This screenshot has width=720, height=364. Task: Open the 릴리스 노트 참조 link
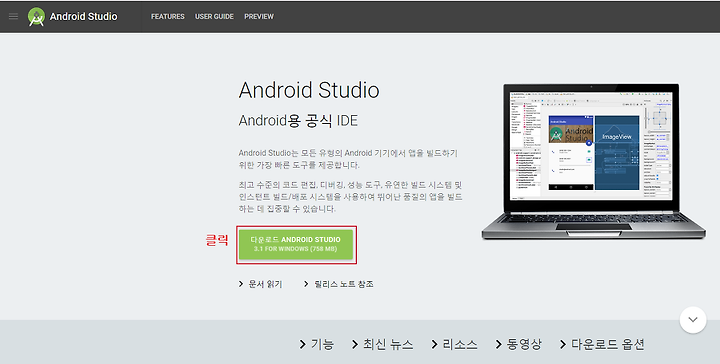click(339, 284)
